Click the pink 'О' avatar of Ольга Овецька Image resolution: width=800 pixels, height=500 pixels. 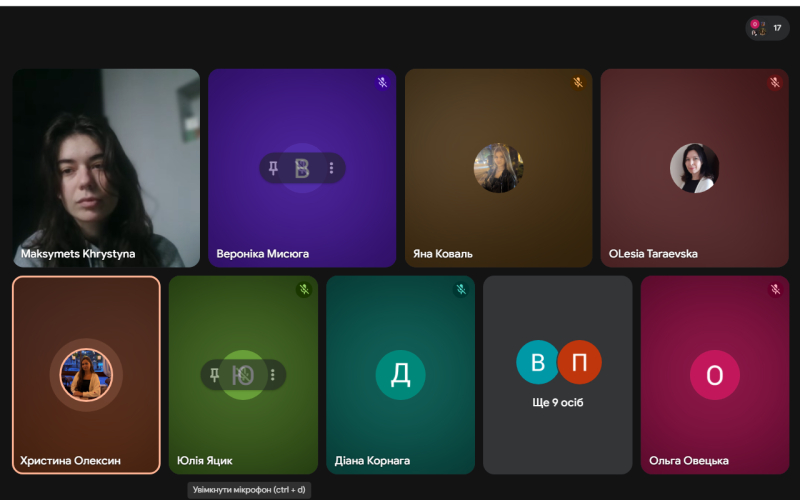coord(715,375)
